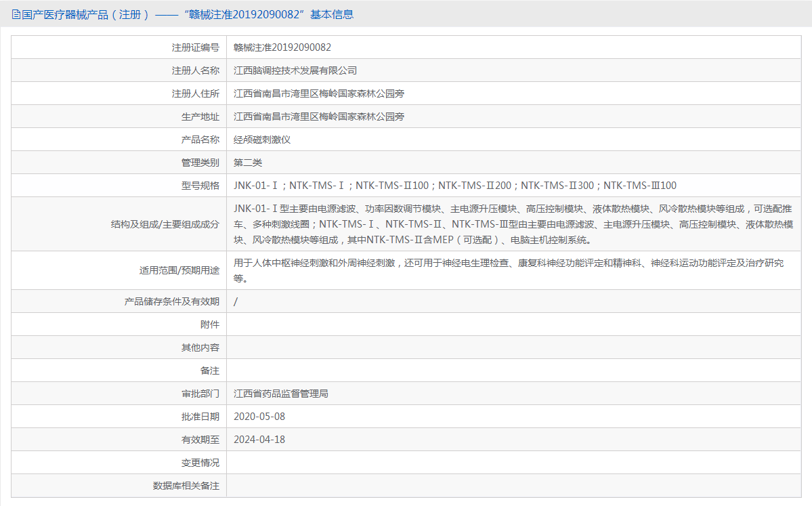This screenshot has height=506, width=812.
Task: Click the 附件 label
Action: (x=210, y=324)
